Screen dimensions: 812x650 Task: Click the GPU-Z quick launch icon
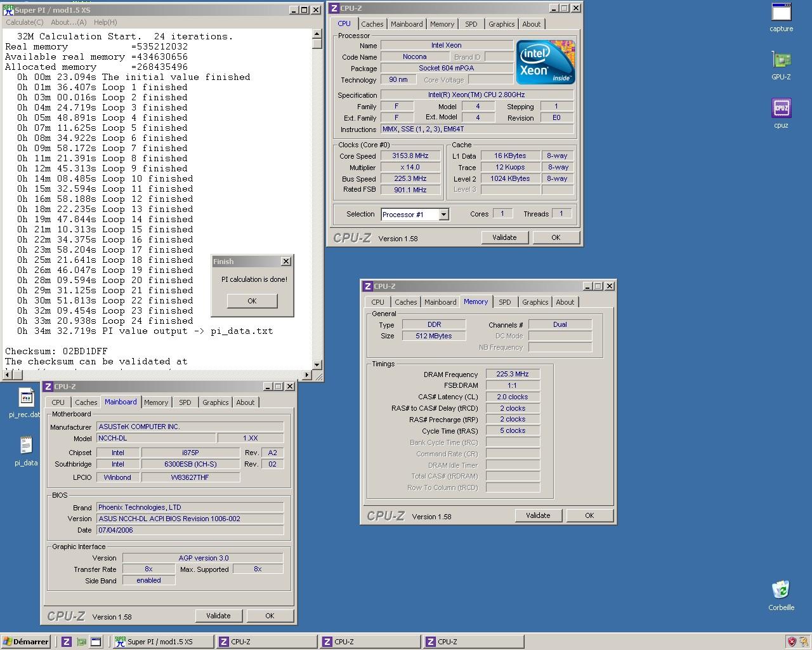coord(81,642)
